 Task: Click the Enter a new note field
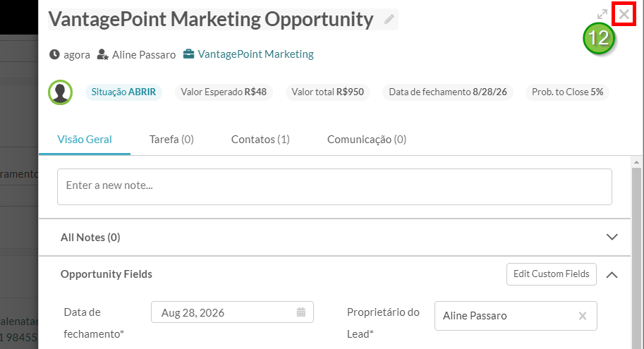[x=334, y=186]
